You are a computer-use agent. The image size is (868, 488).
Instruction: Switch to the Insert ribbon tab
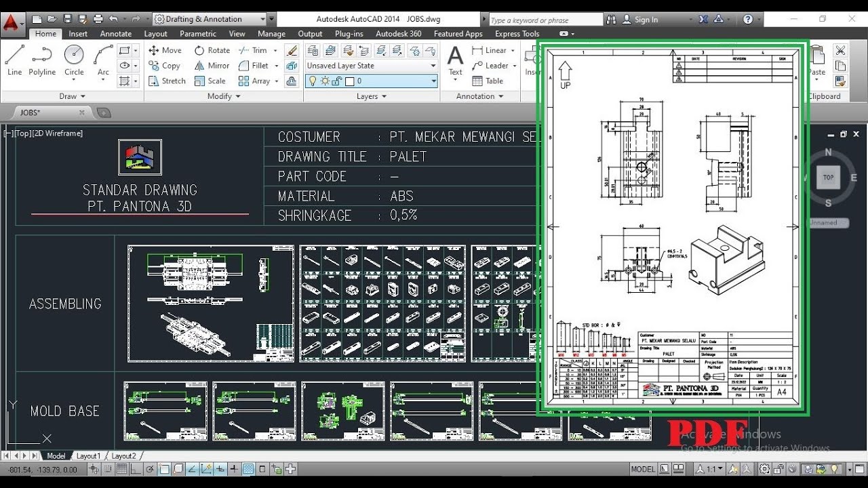78,33
